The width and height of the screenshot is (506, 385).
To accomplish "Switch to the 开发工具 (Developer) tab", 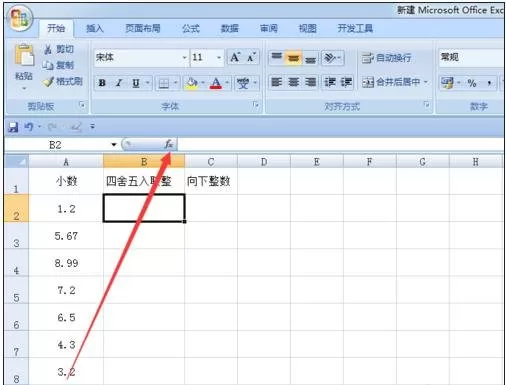I will 355,29.
